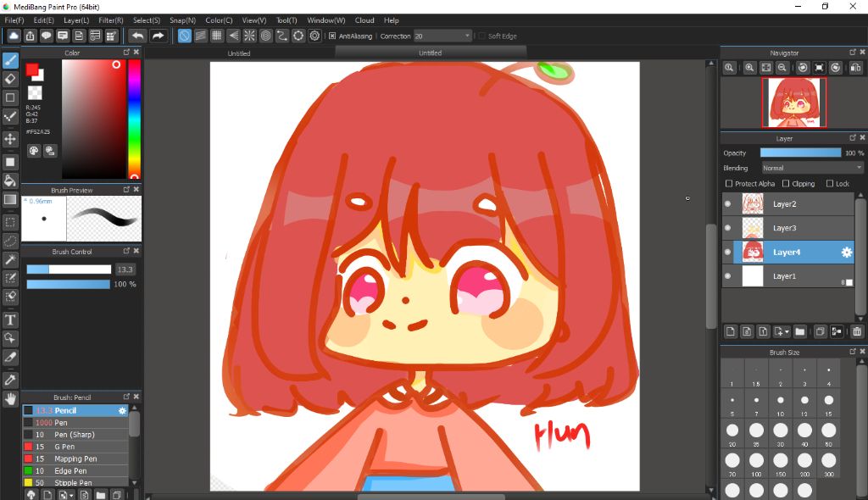868x500 pixels.
Task: Enable the Clipping checkbox
Action: click(x=786, y=183)
